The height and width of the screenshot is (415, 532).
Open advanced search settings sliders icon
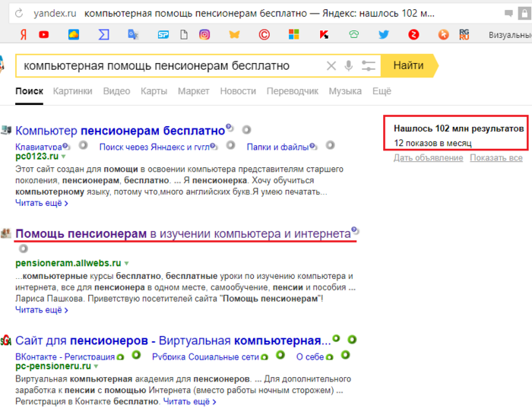tap(368, 65)
